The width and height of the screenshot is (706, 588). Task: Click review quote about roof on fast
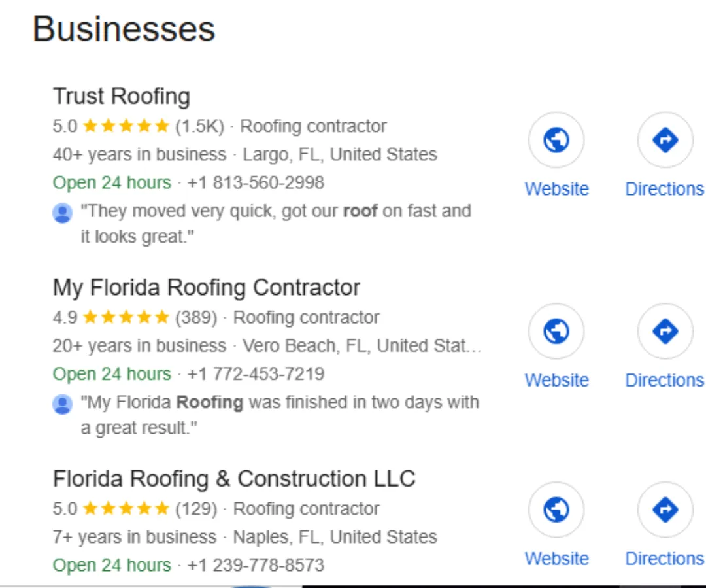276,224
